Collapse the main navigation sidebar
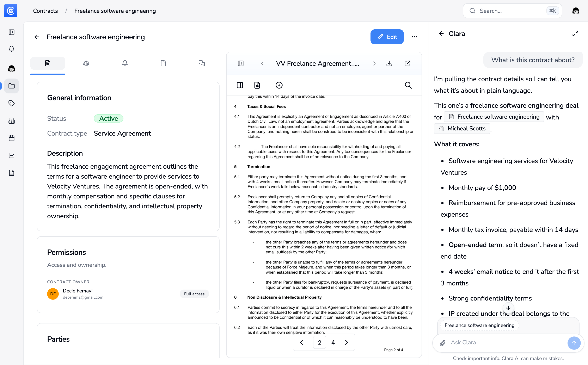 point(11,32)
